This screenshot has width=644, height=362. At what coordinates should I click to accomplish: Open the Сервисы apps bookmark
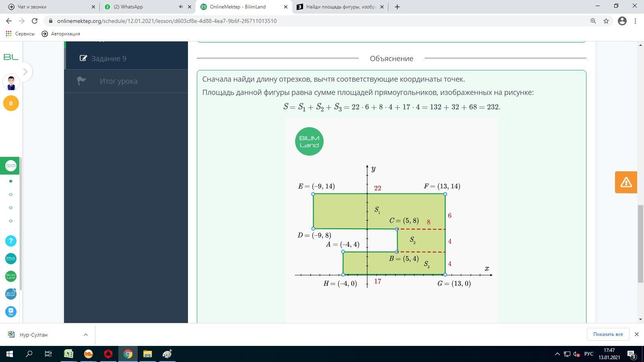[x=20, y=34]
